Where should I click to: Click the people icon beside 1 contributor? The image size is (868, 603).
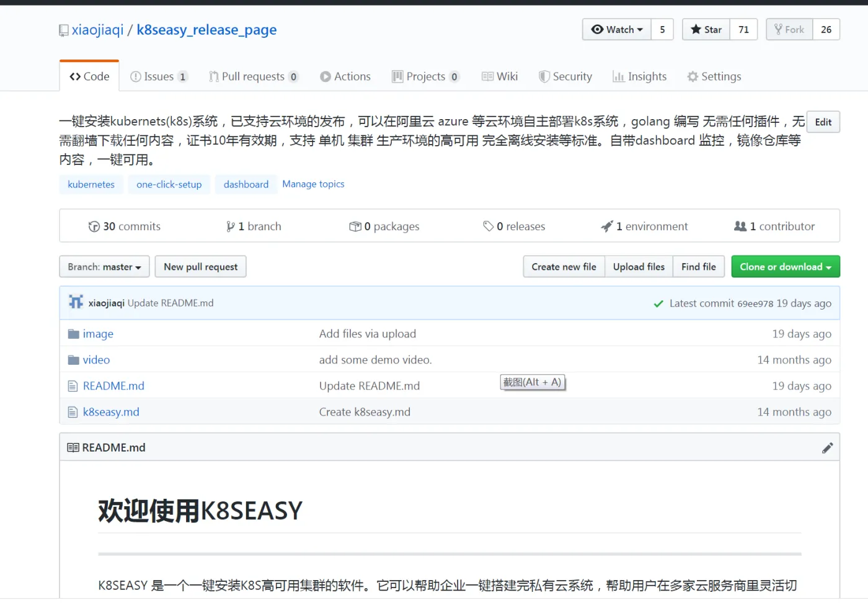tap(740, 226)
